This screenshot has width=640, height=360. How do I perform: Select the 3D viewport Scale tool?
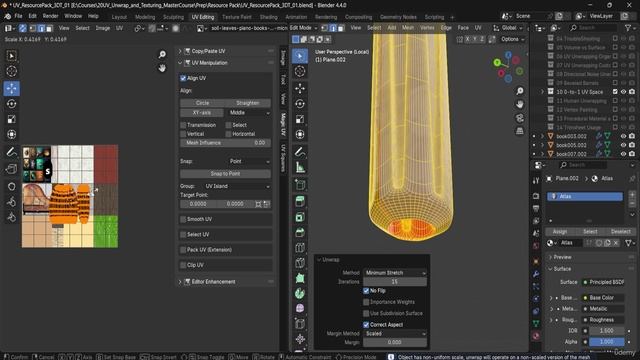point(300,119)
